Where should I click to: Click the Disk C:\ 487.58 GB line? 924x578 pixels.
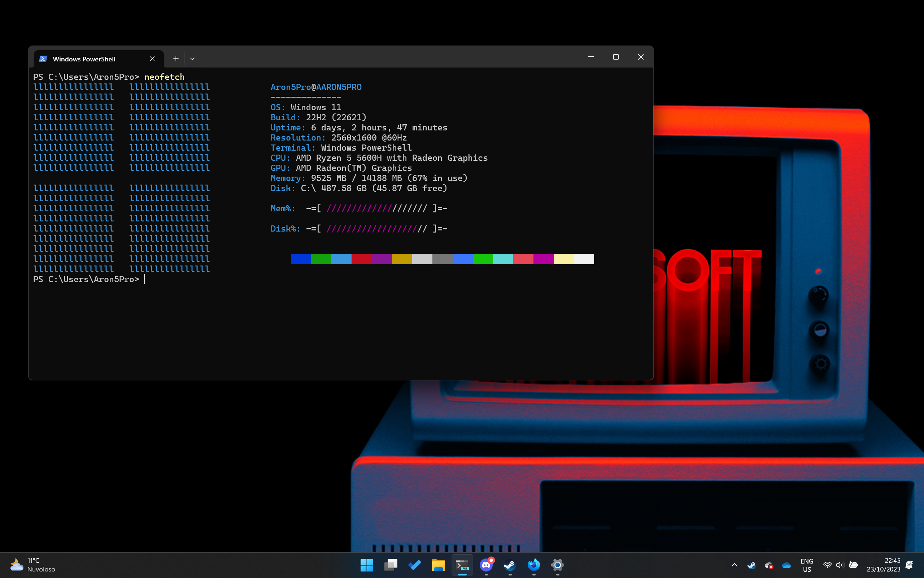coord(359,189)
